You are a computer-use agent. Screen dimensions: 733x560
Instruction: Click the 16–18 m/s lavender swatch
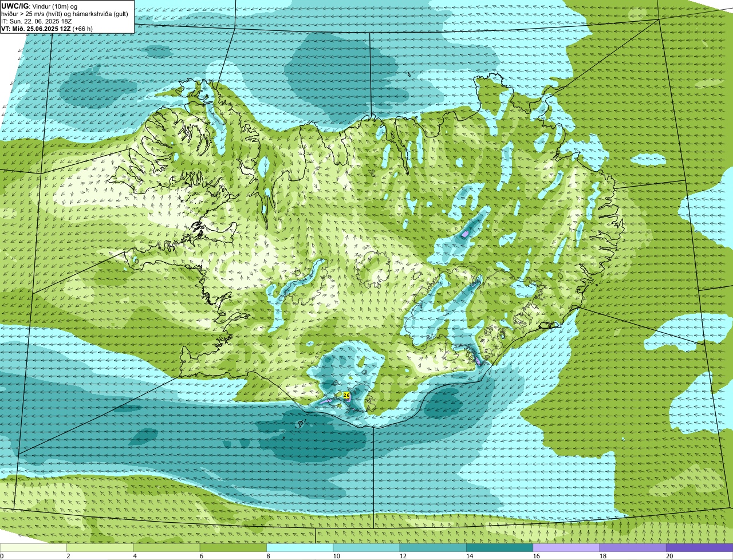point(566,547)
